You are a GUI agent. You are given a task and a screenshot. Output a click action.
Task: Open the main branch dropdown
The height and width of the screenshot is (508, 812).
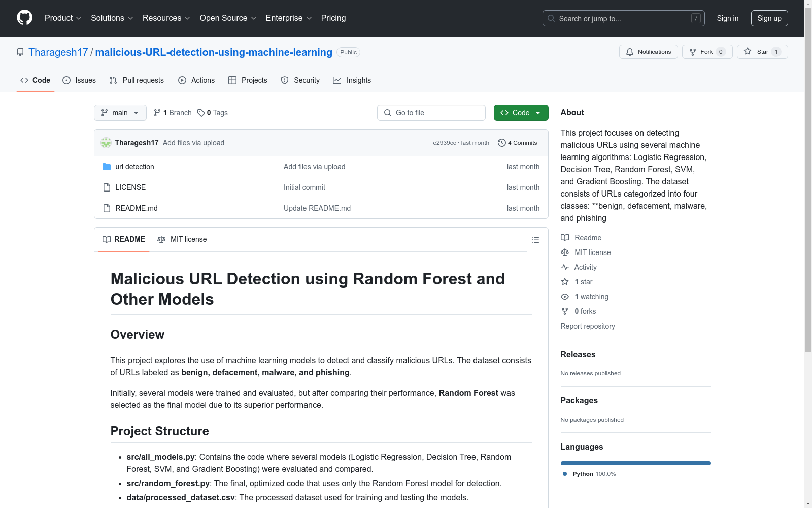pyautogui.click(x=120, y=113)
